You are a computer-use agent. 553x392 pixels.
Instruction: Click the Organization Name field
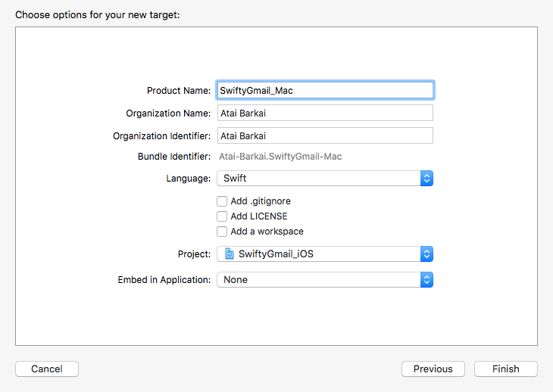324,113
